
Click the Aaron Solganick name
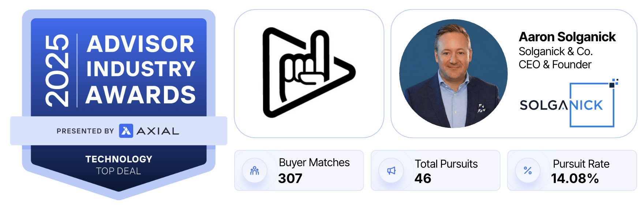567,37
